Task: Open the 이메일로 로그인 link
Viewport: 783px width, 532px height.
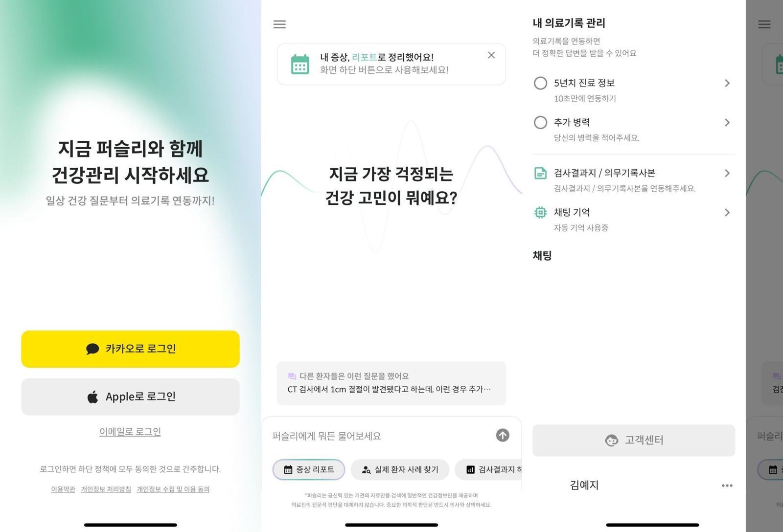Action: [x=130, y=432]
